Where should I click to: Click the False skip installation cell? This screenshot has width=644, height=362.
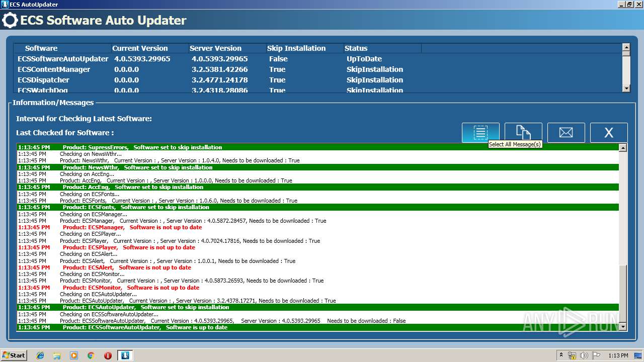tap(278, 59)
